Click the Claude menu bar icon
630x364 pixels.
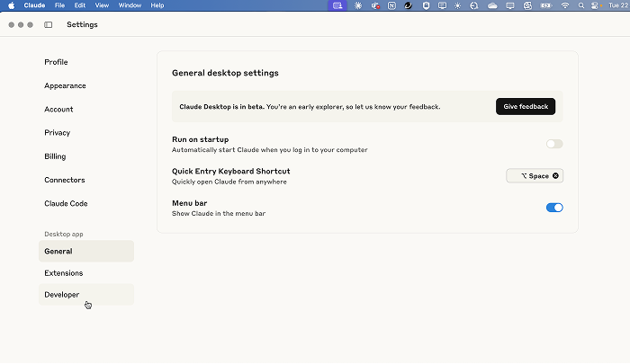358,5
